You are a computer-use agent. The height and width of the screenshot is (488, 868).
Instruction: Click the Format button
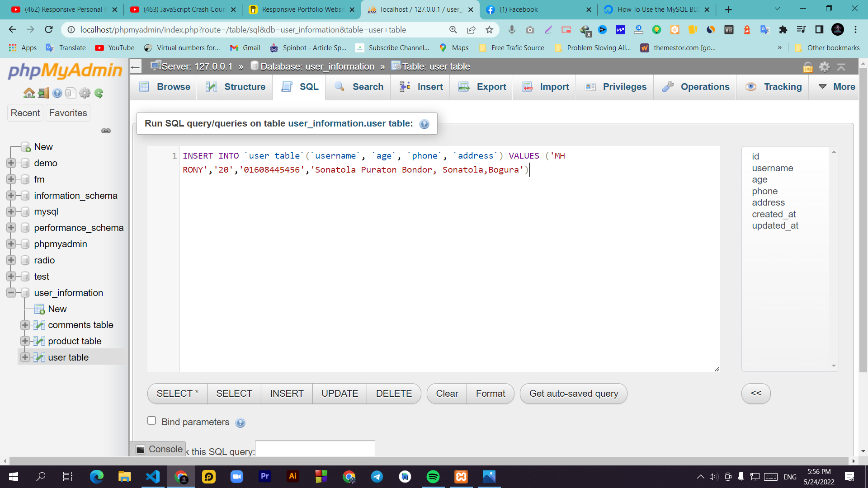tap(490, 394)
